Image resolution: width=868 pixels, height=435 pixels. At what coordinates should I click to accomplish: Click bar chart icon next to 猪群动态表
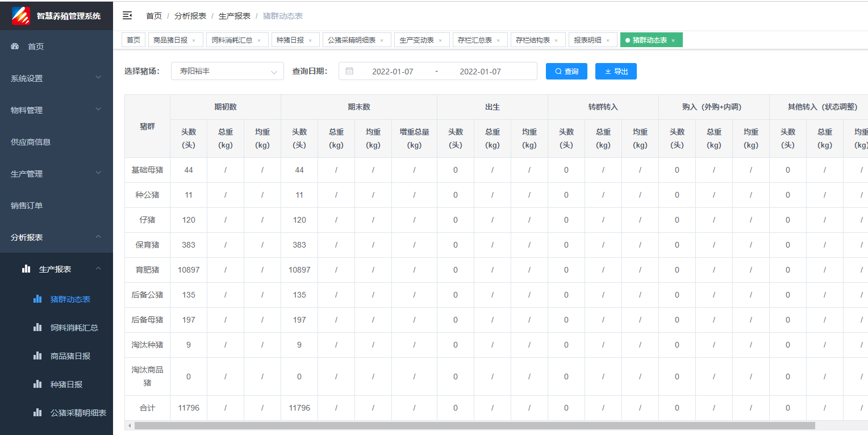(37, 299)
